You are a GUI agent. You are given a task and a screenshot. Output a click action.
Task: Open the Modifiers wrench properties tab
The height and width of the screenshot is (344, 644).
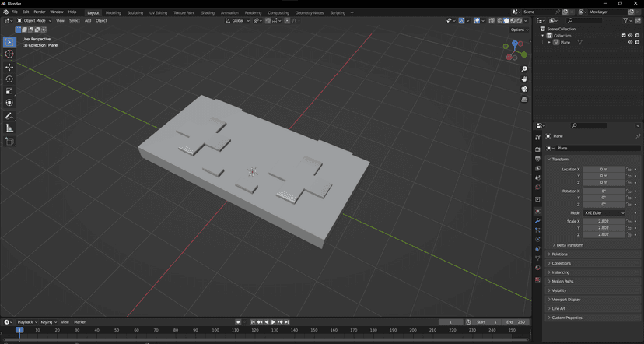537,221
